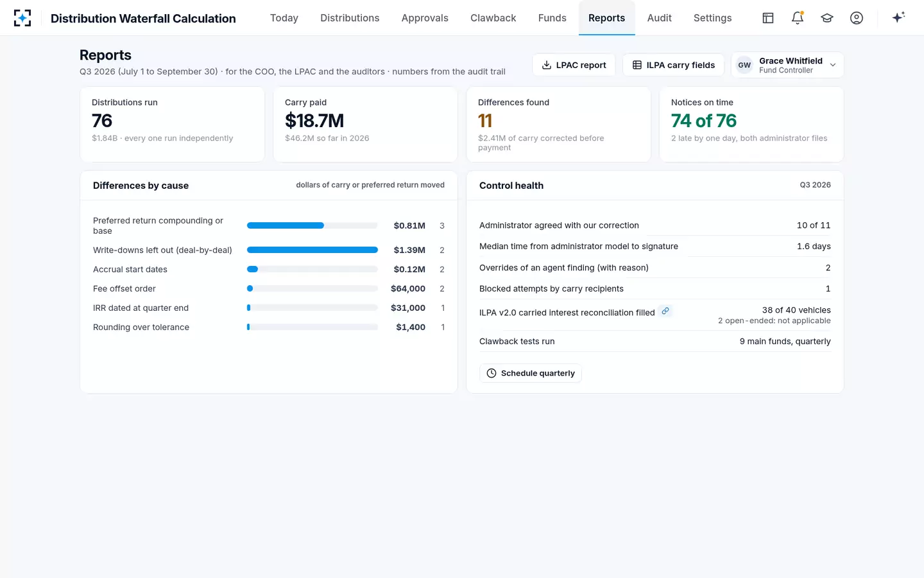This screenshot has height=578, width=924.
Task: Click the Preferred return compounding bar
Action: 312,225
